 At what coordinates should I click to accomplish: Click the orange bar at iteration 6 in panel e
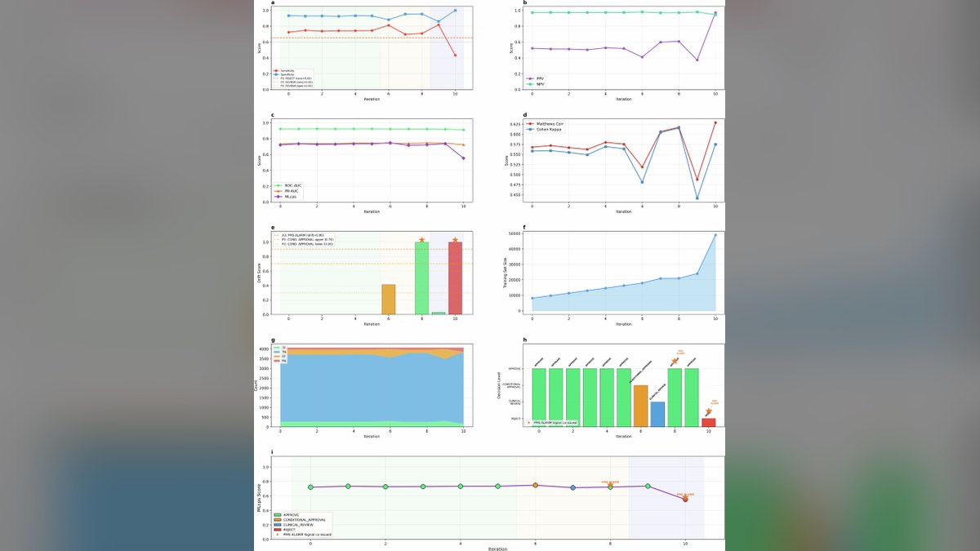(388, 300)
